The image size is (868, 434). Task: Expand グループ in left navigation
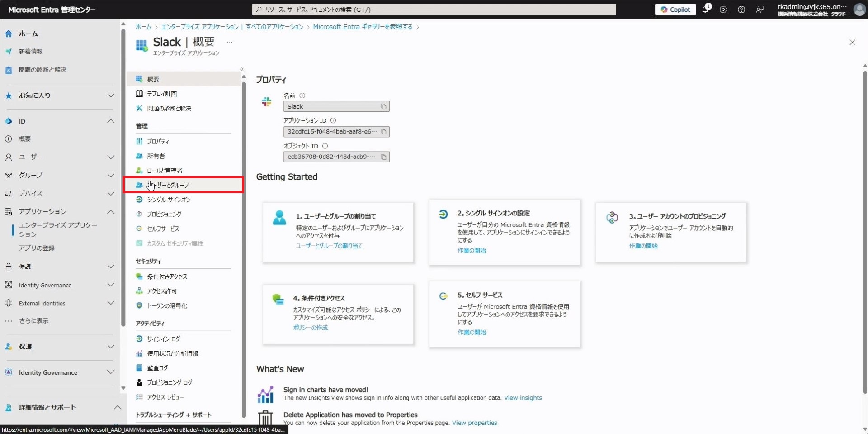point(110,175)
